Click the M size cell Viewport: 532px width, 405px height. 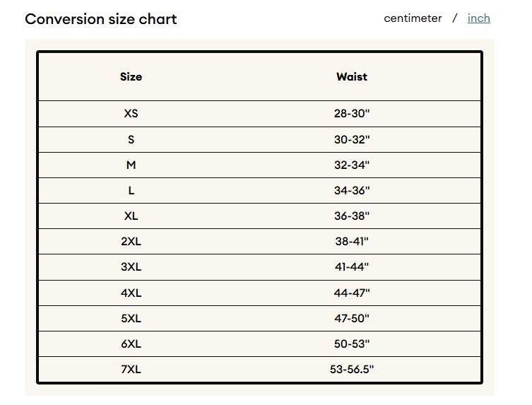131,165
